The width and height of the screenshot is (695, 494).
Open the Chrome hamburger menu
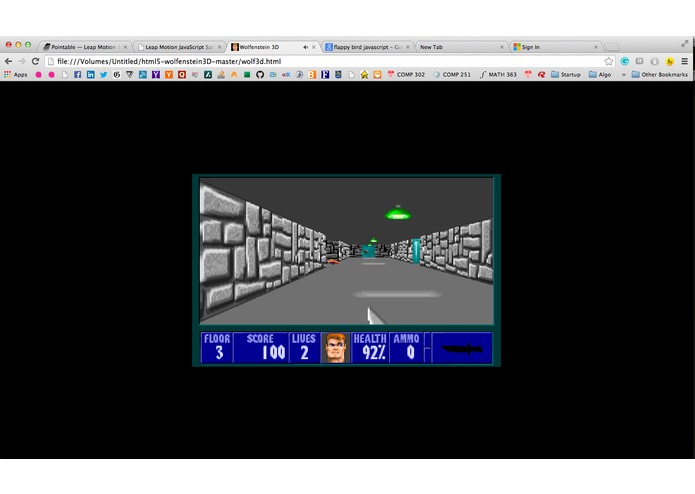click(684, 61)
